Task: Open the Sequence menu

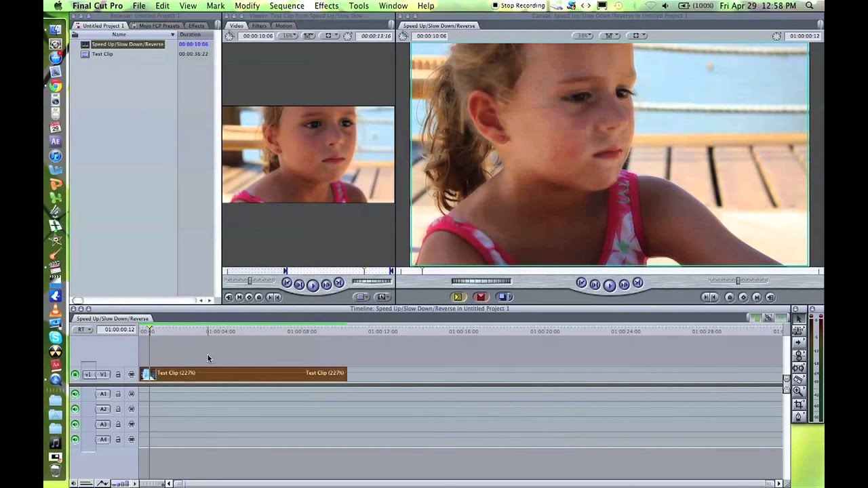Action: [286, 6]
